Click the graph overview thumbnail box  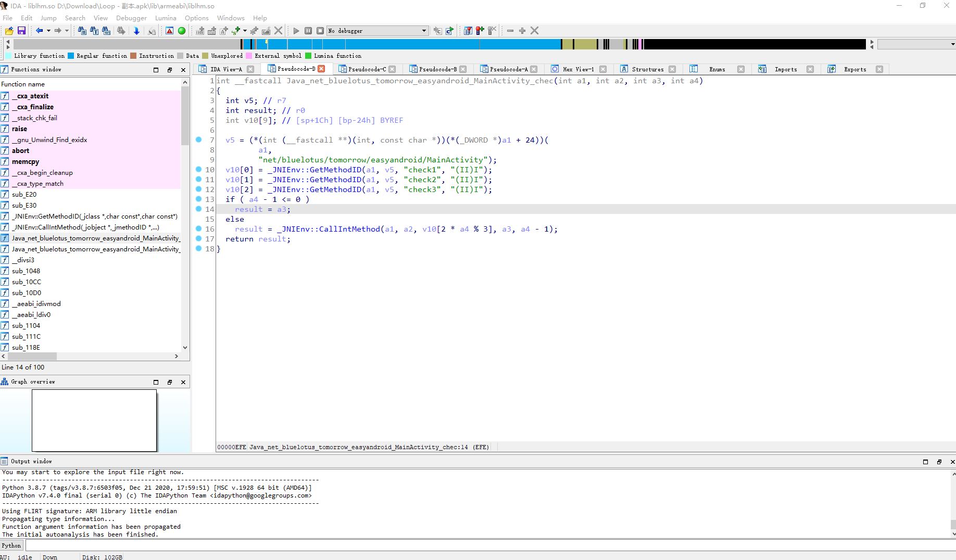94,421
